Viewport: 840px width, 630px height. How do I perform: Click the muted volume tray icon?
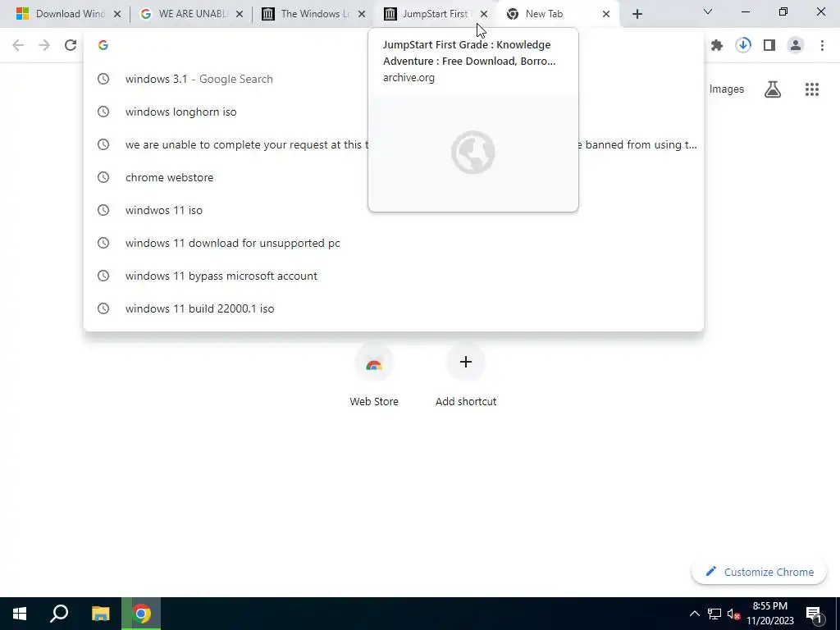tap(734, 614)
